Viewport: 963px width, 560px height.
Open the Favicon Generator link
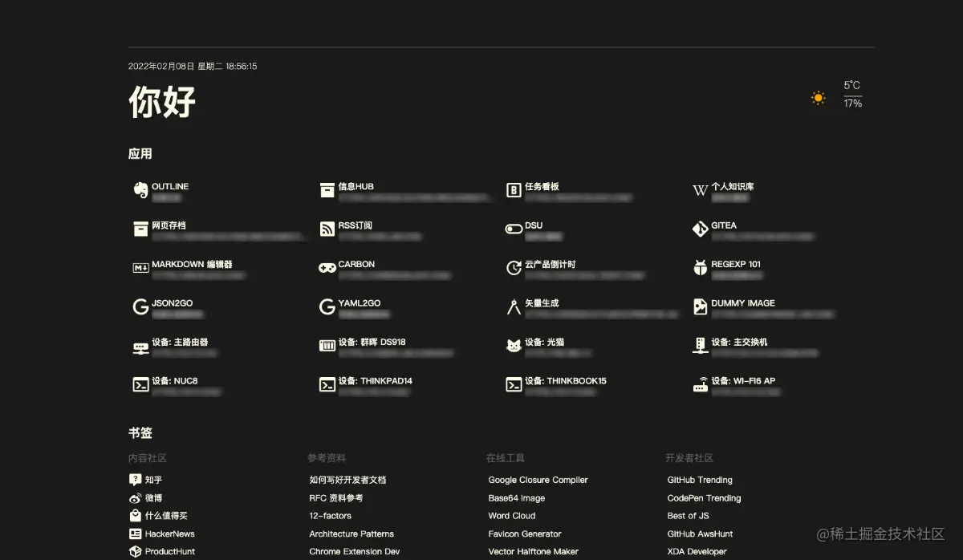525,534
